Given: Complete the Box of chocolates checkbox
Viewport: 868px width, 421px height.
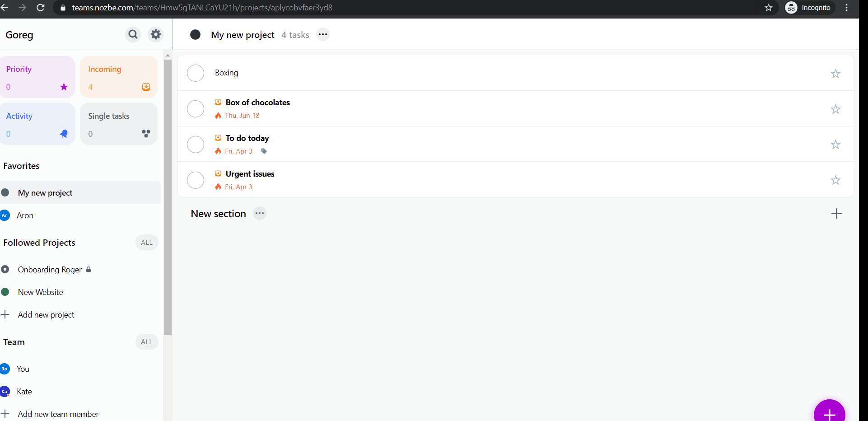Looking at the screenshot, I should click(x=196, y=109).
